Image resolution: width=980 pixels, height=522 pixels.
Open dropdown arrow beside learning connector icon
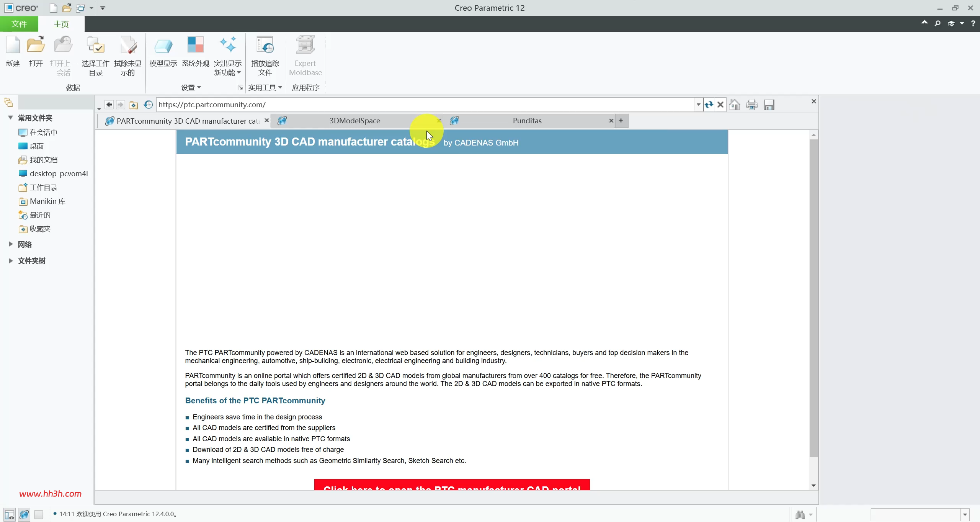[962, 24]
